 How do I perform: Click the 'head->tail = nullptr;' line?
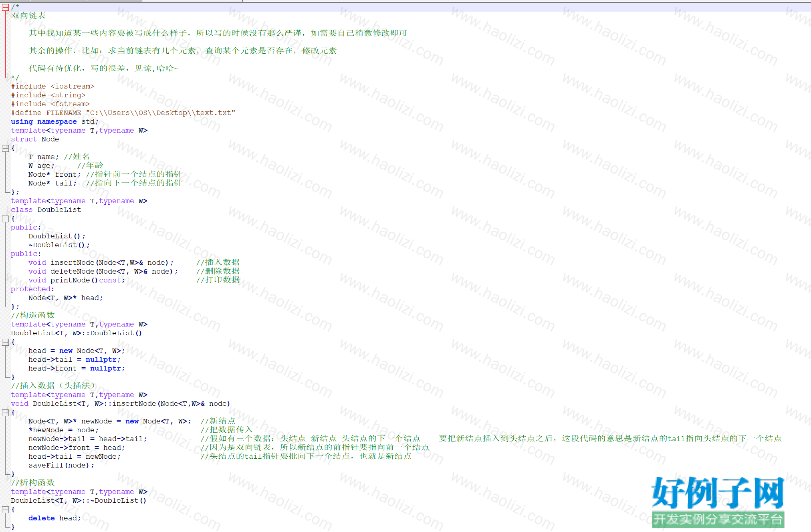point(75,359)
